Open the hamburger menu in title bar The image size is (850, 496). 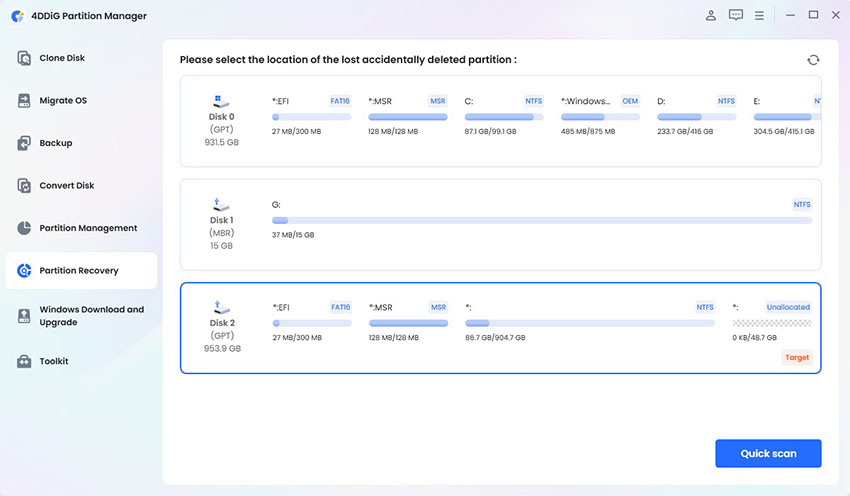tap(760, 15)
